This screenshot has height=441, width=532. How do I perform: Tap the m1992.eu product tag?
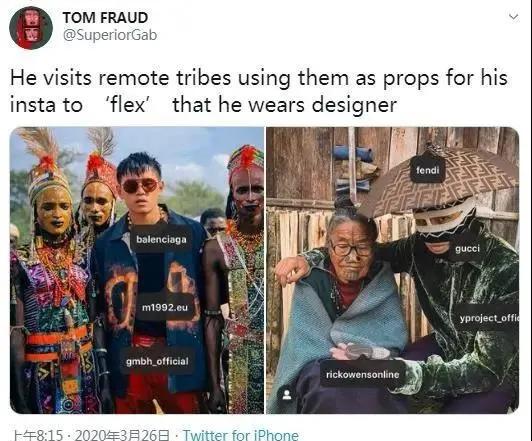click(x=165, y=307)
